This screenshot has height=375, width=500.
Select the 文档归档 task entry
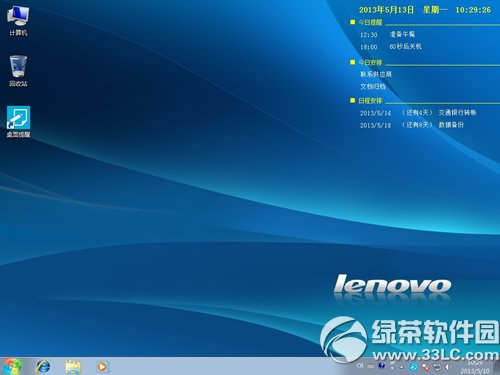coord(373,87)
